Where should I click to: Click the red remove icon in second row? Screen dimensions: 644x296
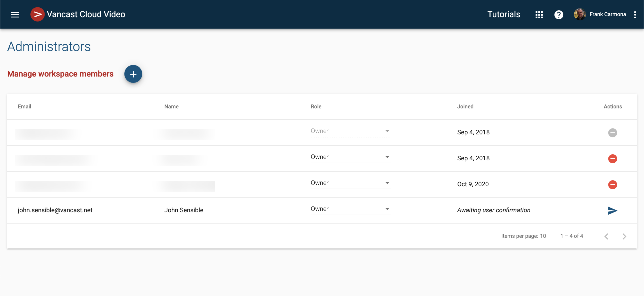[612, 159]
